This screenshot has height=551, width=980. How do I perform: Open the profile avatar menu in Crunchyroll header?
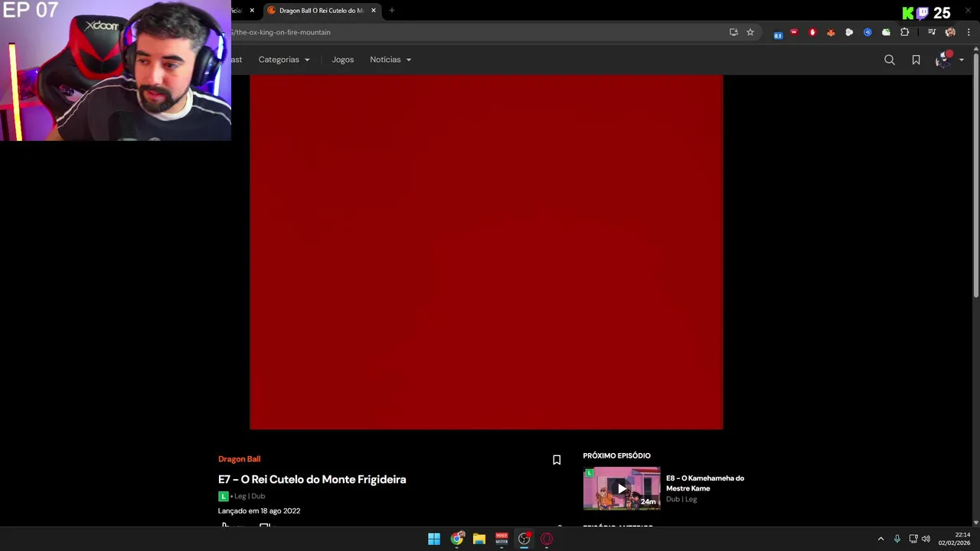(x=944, y=60)
